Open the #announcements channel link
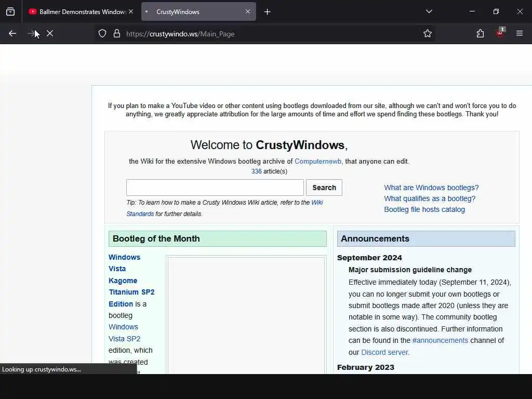The image size is (532, 399). point(440,340)
